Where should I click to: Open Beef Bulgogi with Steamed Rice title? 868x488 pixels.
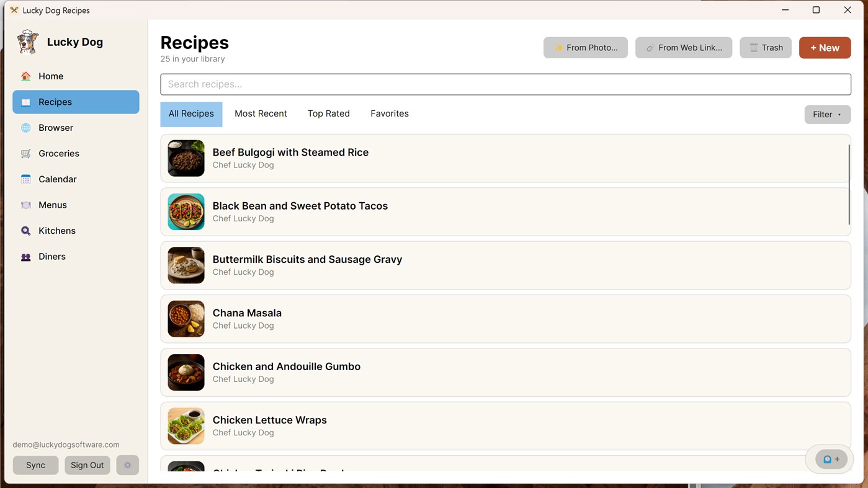tap(290, 153)
